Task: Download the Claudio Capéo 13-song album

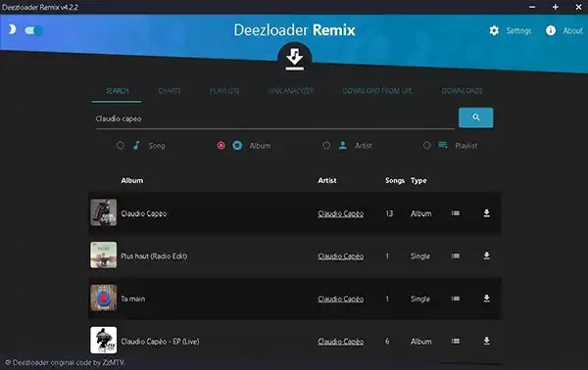Action: click(486, 213)
